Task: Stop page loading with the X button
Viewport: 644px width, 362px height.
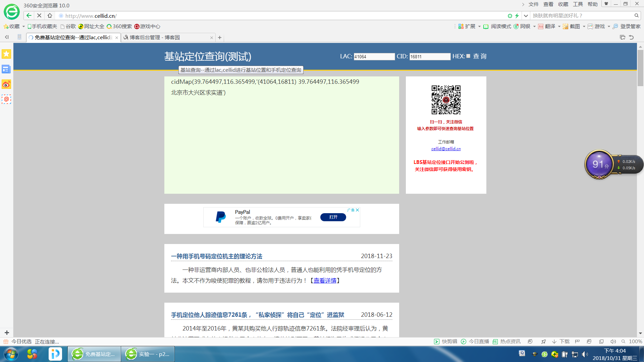Action: click(39, 15)
